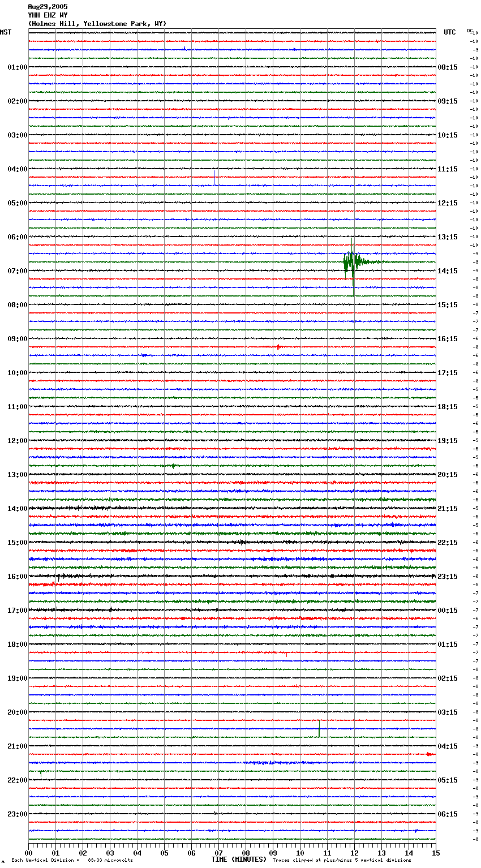The width and height of the screenshot is (481, 868).
Task: Select the 09:00 MST time label
Action: pos(18,339)
